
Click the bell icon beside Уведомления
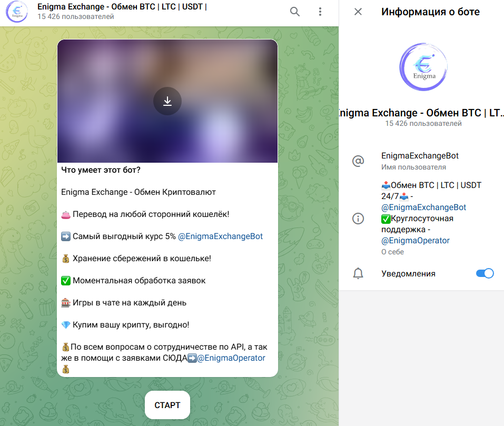358,273
